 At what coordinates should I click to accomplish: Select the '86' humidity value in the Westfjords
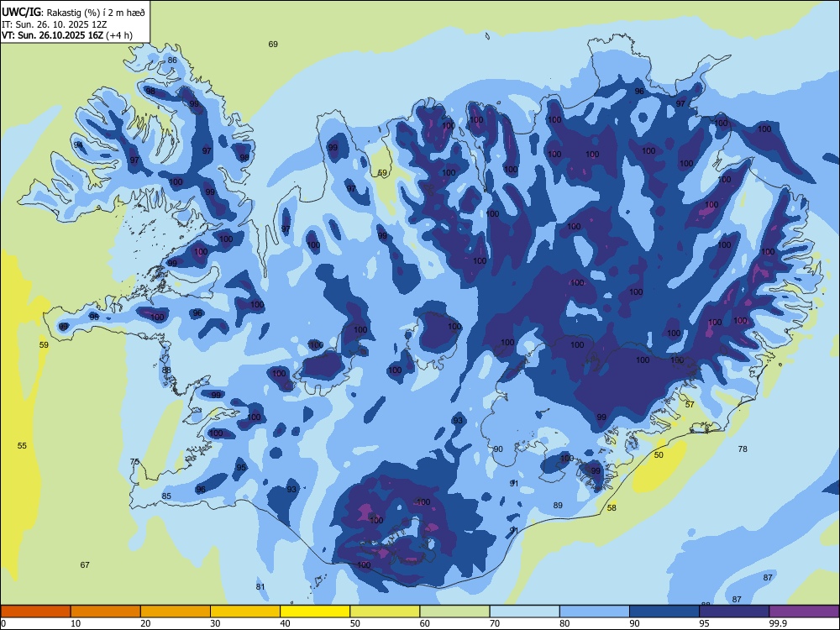tap(172, 60)
